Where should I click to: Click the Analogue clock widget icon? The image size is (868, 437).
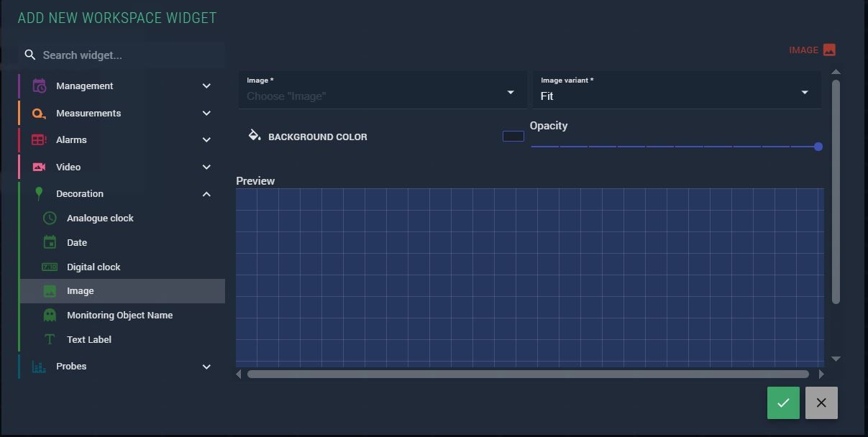coord(50,218)
